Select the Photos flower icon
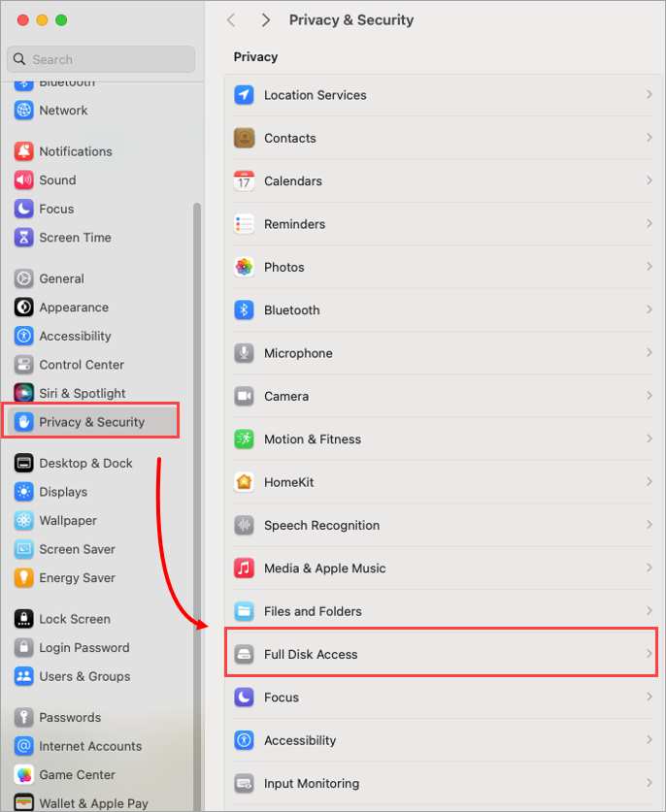This screenshot has height=812, width=666. coord(244,267)
